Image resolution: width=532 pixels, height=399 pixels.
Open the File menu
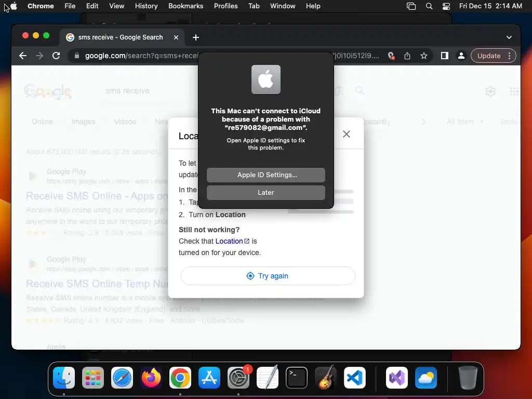tap(70, 6)
